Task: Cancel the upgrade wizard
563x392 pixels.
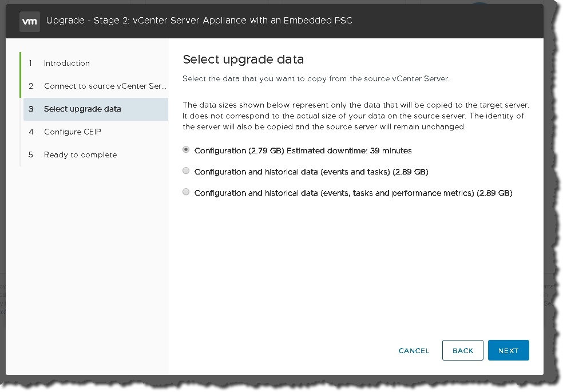Action: click(414, 351)
